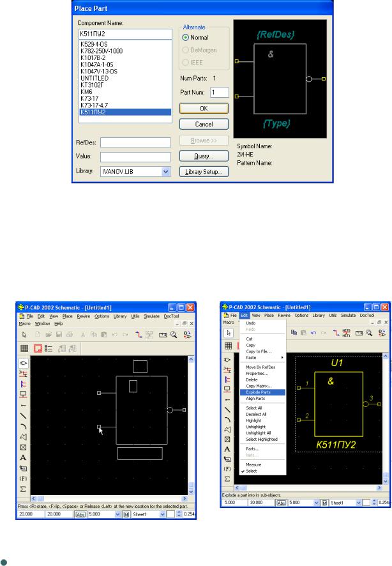Select Place Arc tool in left window palette
The height and width of the screenshot is (566, 392).
(24, 426)
